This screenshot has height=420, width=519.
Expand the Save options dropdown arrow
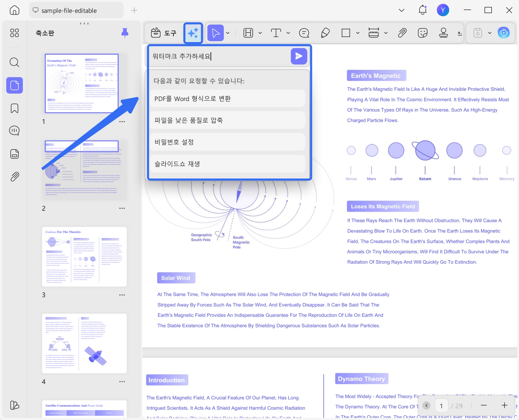[x=490, y=33]
